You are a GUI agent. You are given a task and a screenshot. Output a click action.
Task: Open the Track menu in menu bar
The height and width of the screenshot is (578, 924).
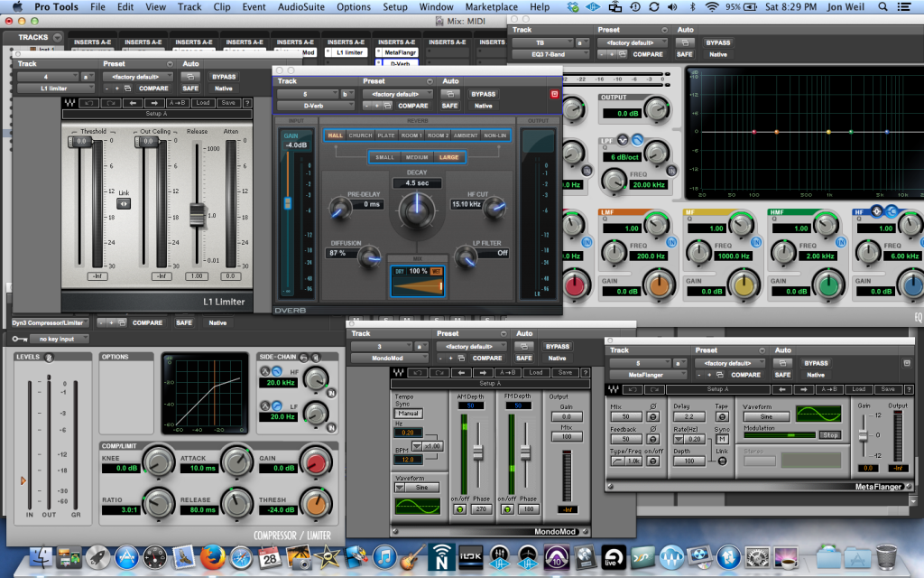tap(189, 7)
